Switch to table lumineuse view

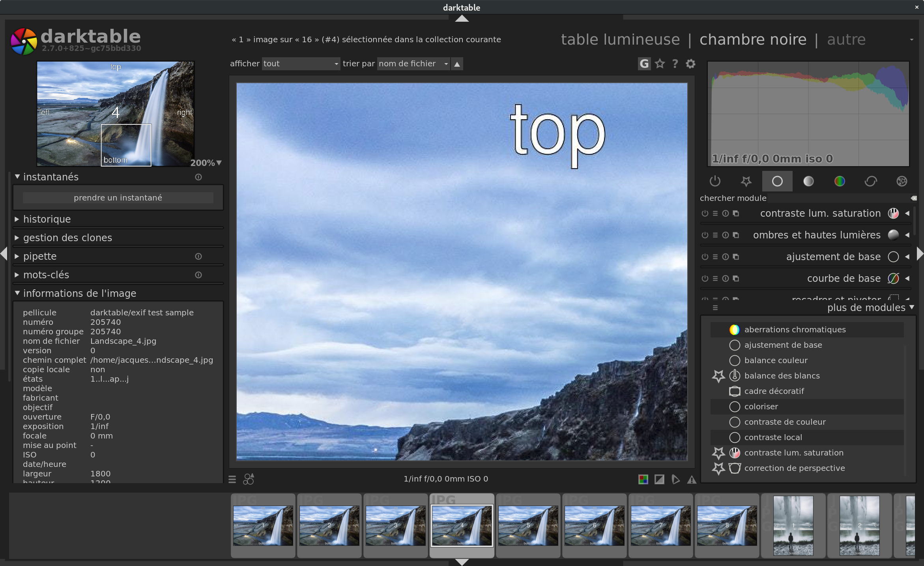click(x=620, y=39)
